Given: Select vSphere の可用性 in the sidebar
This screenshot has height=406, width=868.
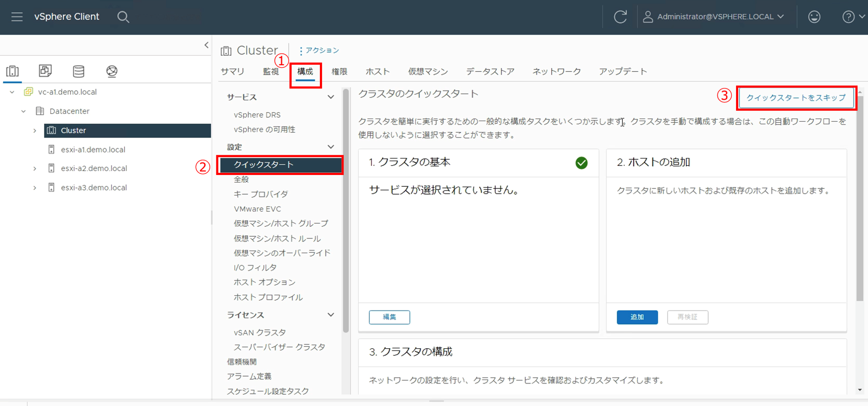Looking at the screenshot, I should [264, 129].
